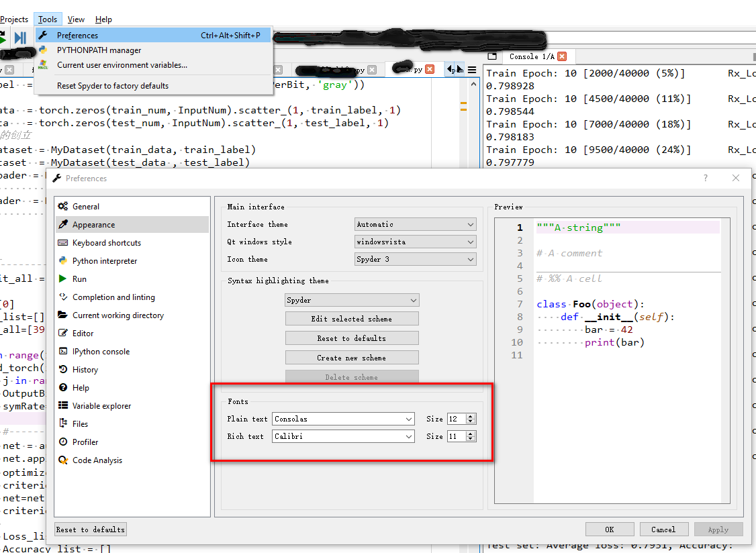Select General preferences section
756x553 pixels.
[132, 206]
